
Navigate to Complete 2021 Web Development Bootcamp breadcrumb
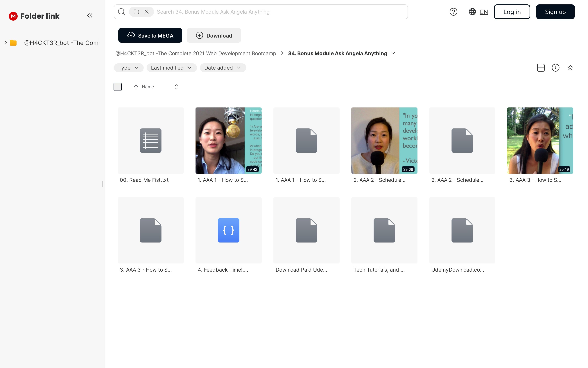point(196,53)
